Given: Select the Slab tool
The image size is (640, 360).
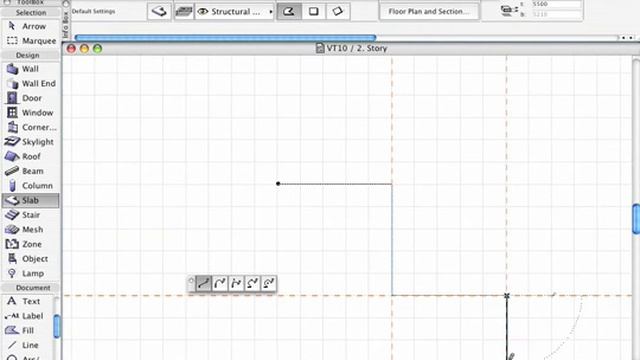Looking at the screenshot, I should 31,200.
